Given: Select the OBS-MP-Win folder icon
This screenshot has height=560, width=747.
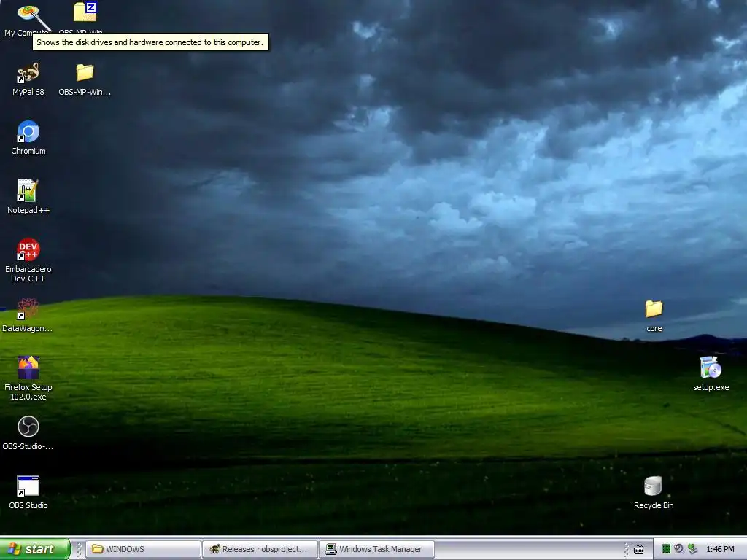Looking at the screenshot, I should click(85, 72).
